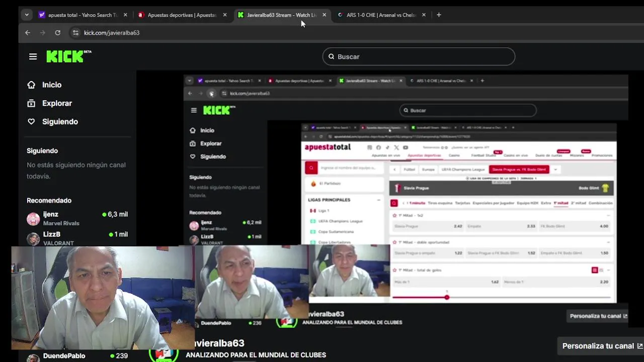Collapse LIGAS PRINCIPALES section in stream
This screenshot has width=644, height=362.
tap(379, 200)
